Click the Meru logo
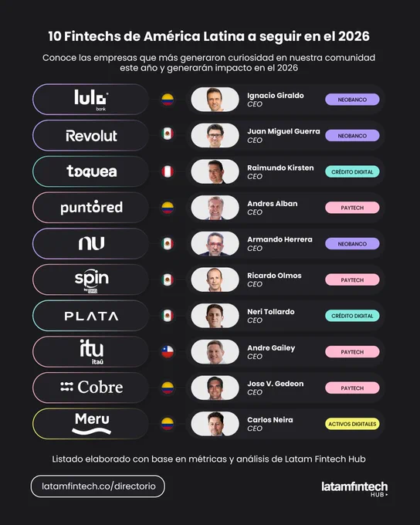 (x=91, y=424)
